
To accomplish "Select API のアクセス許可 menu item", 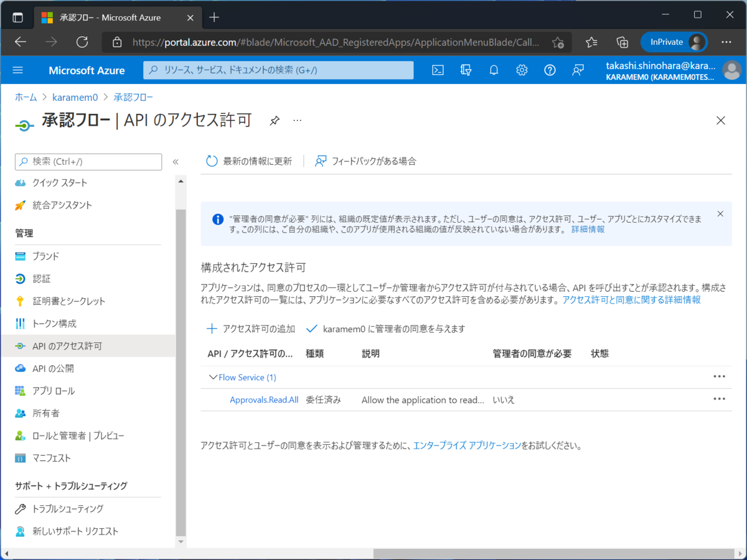I will [88, 346].
